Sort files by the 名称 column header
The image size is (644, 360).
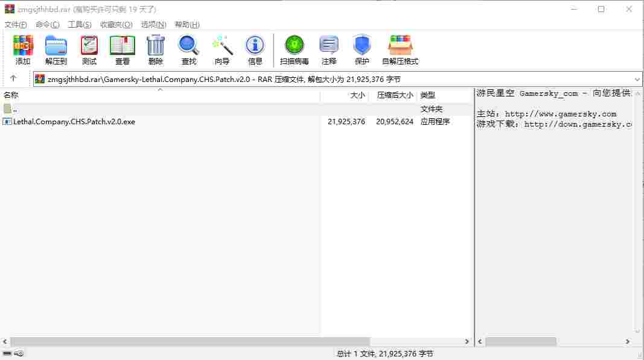point(160,95)
